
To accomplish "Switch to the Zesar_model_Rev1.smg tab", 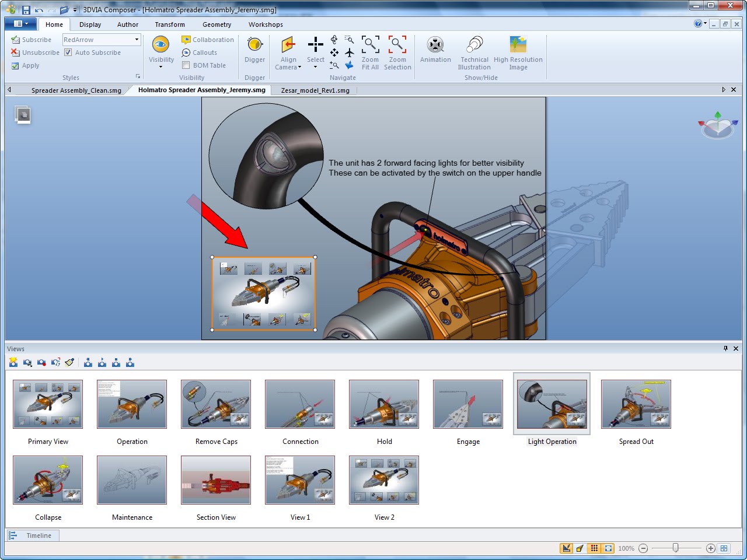I will (314, 90).
